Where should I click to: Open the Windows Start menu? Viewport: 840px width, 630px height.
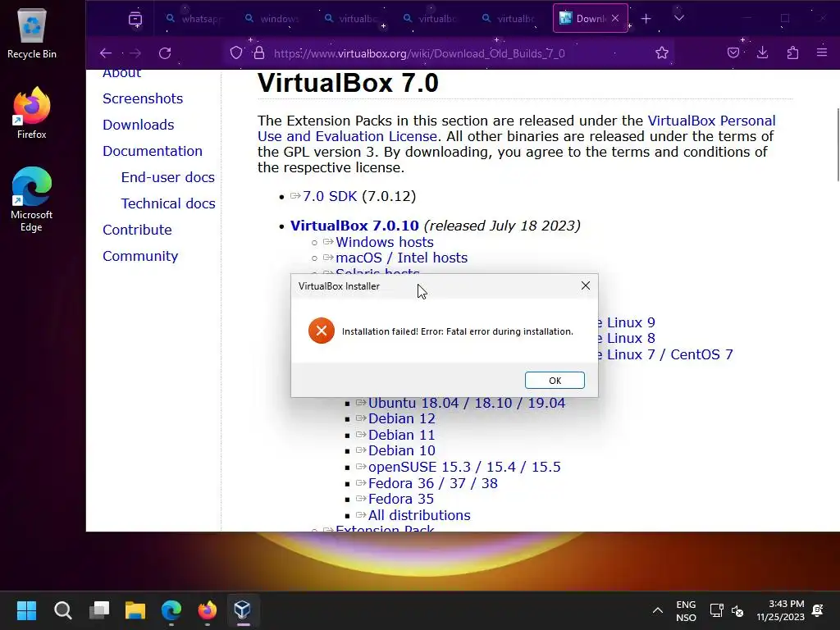[26, 610]
